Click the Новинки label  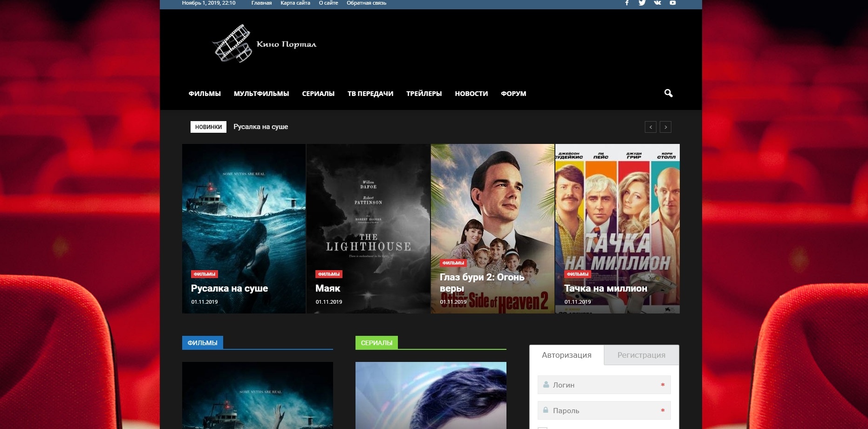point(208,127)
